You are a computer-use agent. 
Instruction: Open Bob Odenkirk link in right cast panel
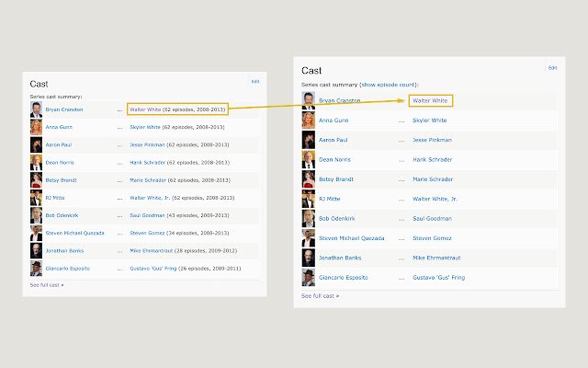[x=337, y=219]
